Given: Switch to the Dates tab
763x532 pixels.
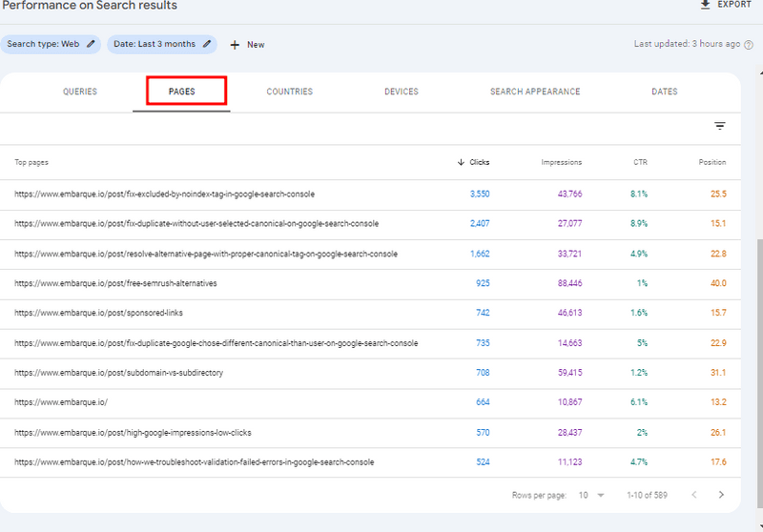Looking at the screenshot, I should 664,92.
